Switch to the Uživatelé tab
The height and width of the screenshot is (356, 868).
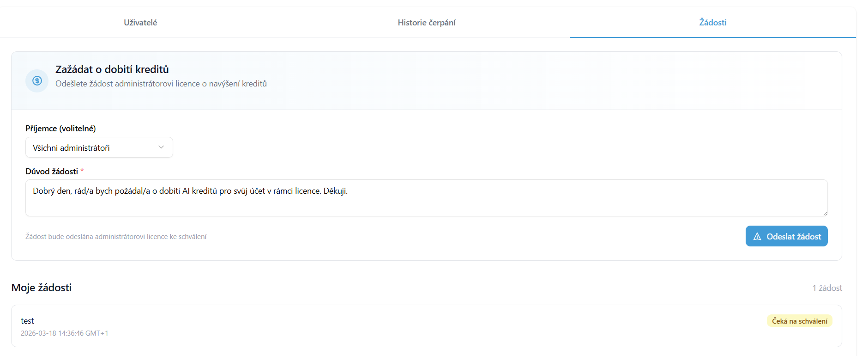coord(140,23)
